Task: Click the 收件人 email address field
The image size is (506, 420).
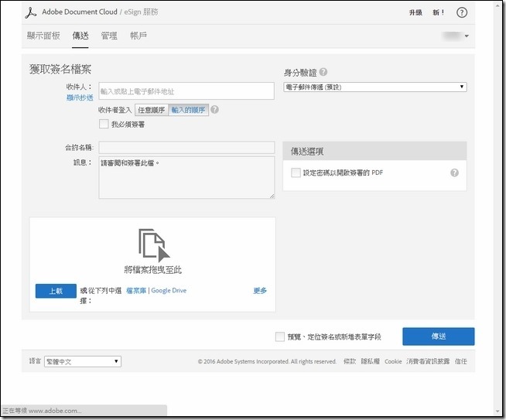Action: pyautogui.click(x=186, y=91)
